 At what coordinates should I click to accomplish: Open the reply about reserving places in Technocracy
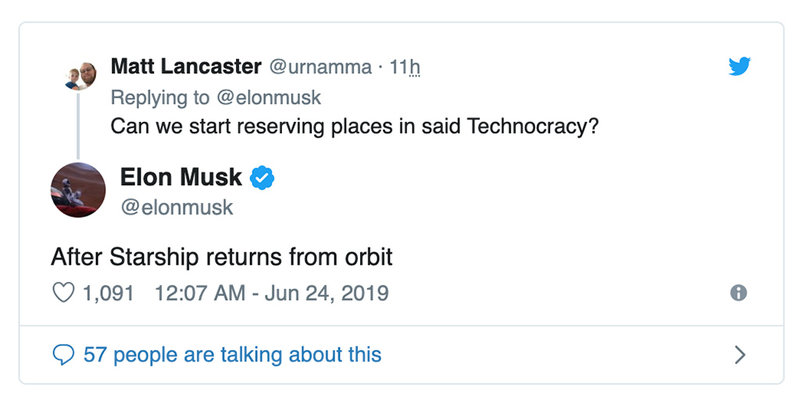click(355, 127)
